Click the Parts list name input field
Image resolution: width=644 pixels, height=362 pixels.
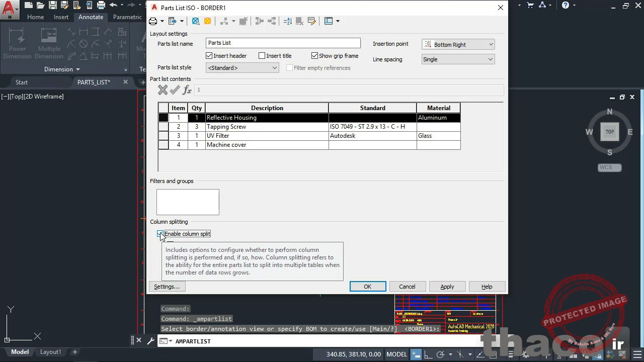tap(283, 43)
